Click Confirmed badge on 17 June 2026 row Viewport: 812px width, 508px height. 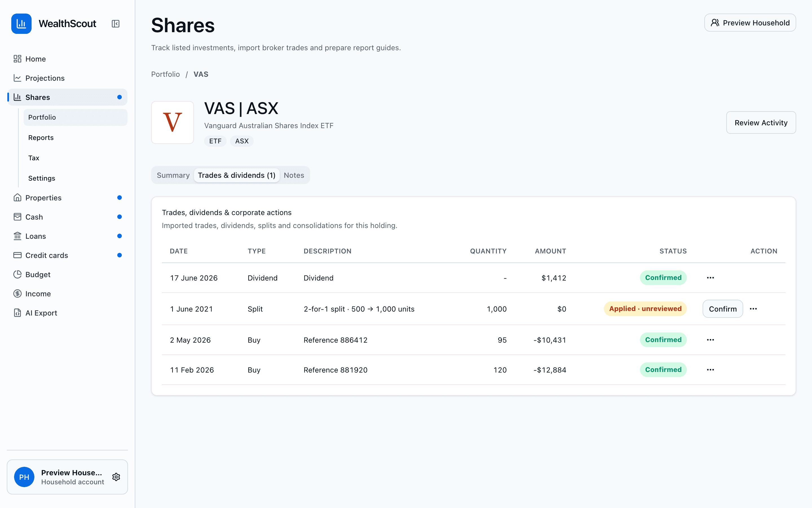(x=663, y=277)
